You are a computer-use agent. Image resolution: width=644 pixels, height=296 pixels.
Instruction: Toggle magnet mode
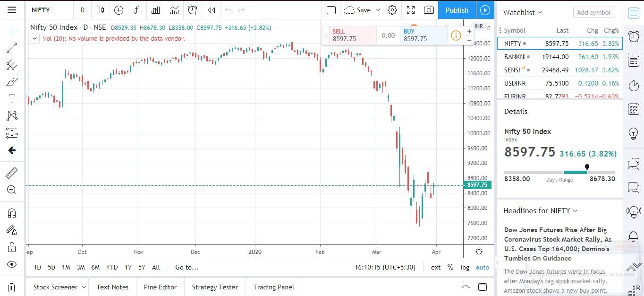pos(12,213)
